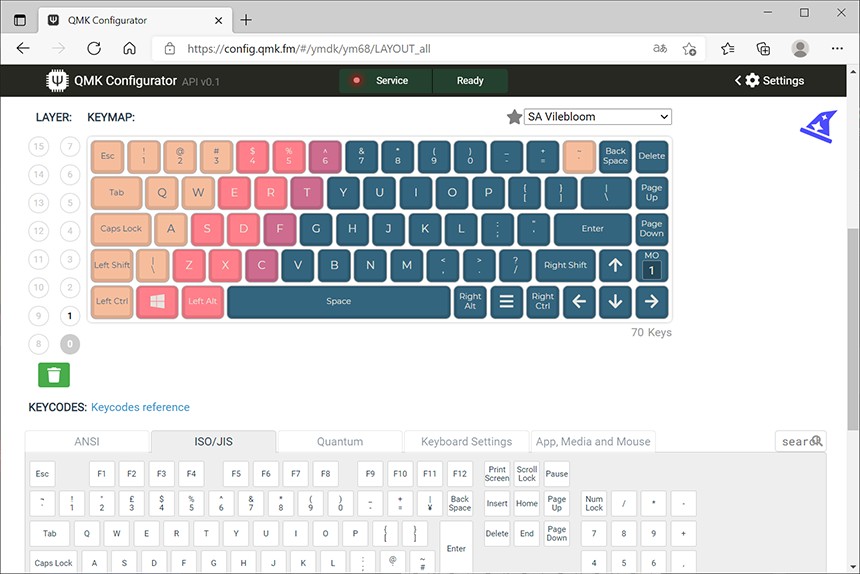Screen dimensions: 860x574
Task: Click the QMK Configurator logo
Action: 56,81
